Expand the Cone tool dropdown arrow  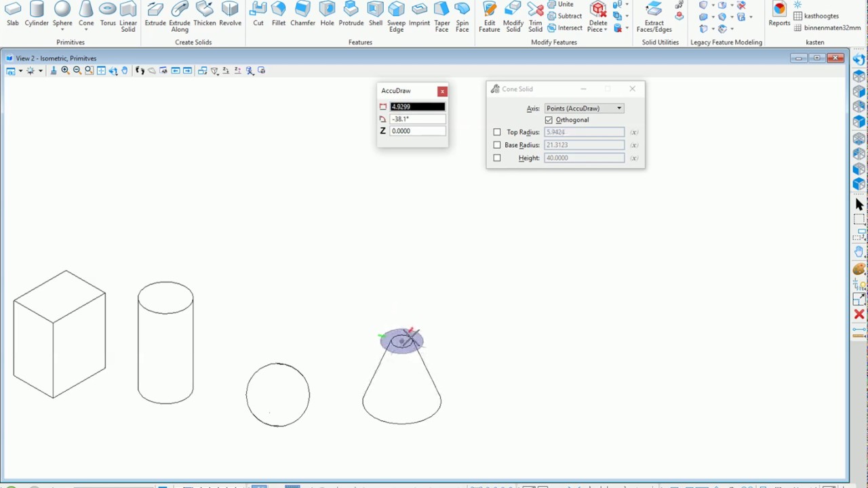pos(86,30)
